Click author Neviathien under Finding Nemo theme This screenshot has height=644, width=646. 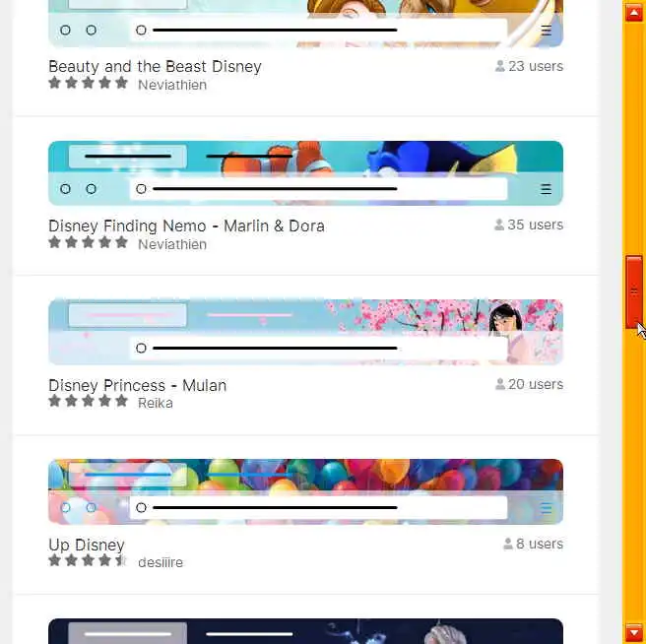point(172,244)
